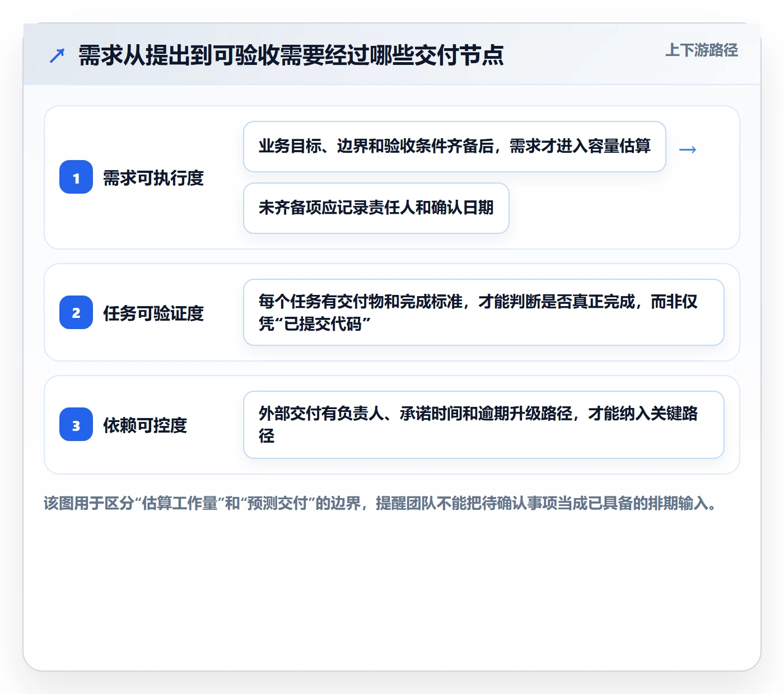Viewport: 784px width, 694px height.
Task: Click the title 需求从提出到可验收需要经过哪些交付节点
Action: tap(291, 55)
